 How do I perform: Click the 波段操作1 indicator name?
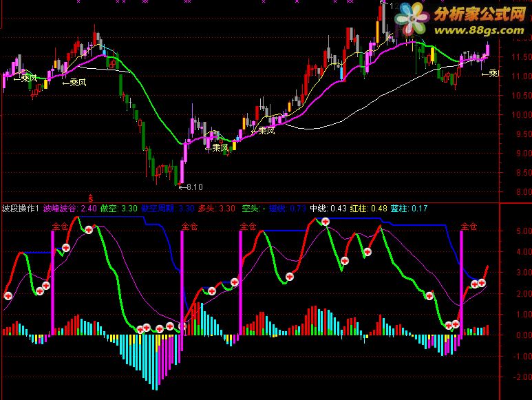[x=21, y=209]
